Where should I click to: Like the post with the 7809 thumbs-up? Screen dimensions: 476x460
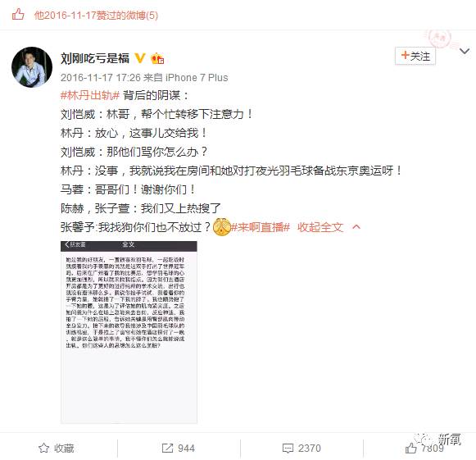point(411,449)
